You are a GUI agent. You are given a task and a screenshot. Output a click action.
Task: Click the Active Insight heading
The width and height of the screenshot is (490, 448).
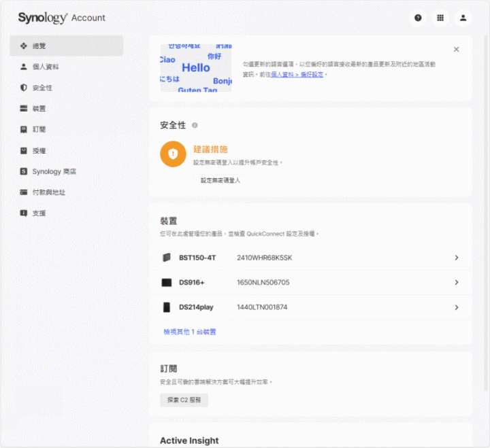(x=189, y=441)
